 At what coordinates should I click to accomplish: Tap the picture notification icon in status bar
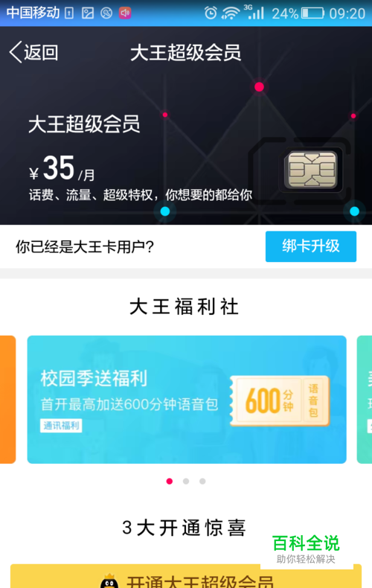[88, 13]
